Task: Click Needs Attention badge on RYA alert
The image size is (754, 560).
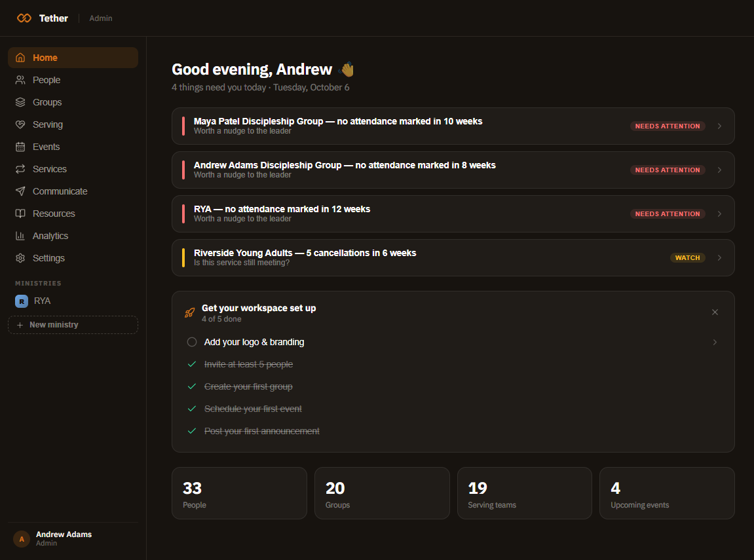Action: (x=668, y=214)
